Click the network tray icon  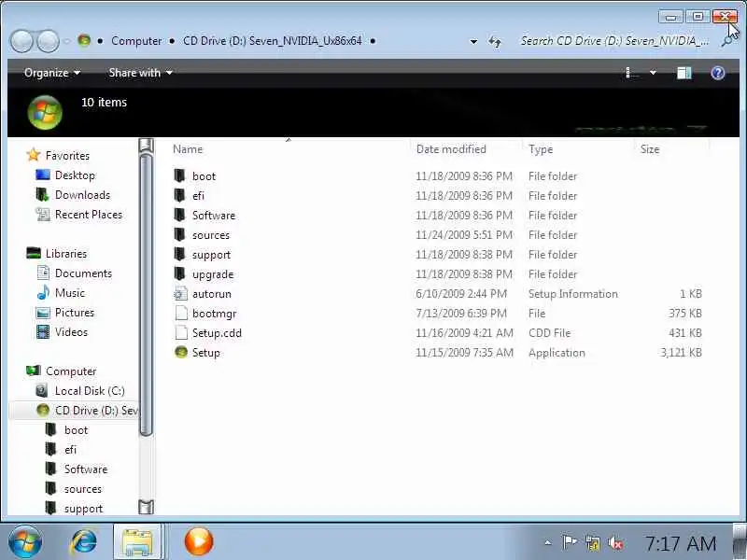593,542
